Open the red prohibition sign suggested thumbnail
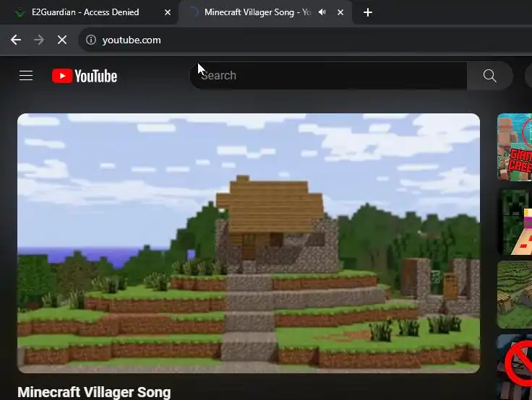Viewport: 532px width, 400px height. (515, 367)
